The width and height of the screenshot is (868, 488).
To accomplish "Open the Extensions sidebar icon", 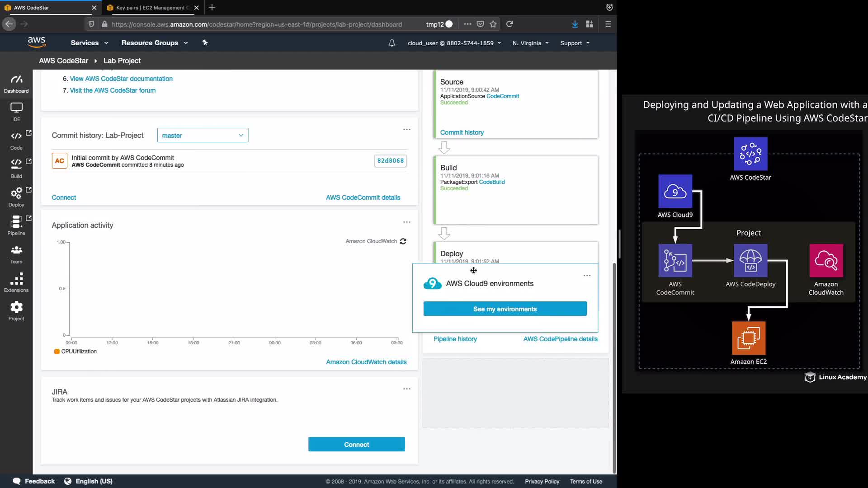I will tap(16, 282).
